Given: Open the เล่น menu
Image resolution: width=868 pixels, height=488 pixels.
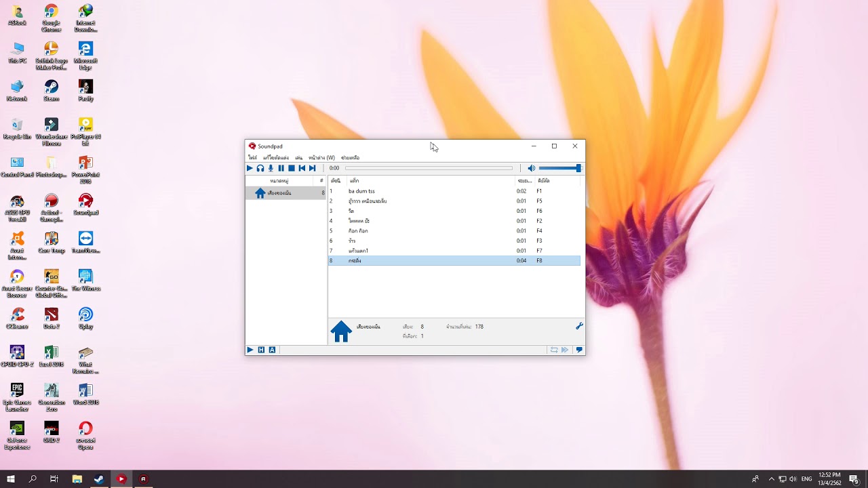Looking at the screenshot, I should coord(298,157).
